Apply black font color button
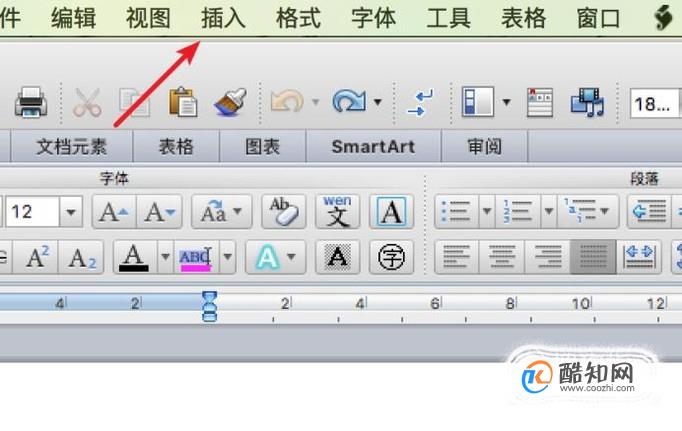Screen dimensions: 682x431 134,257
